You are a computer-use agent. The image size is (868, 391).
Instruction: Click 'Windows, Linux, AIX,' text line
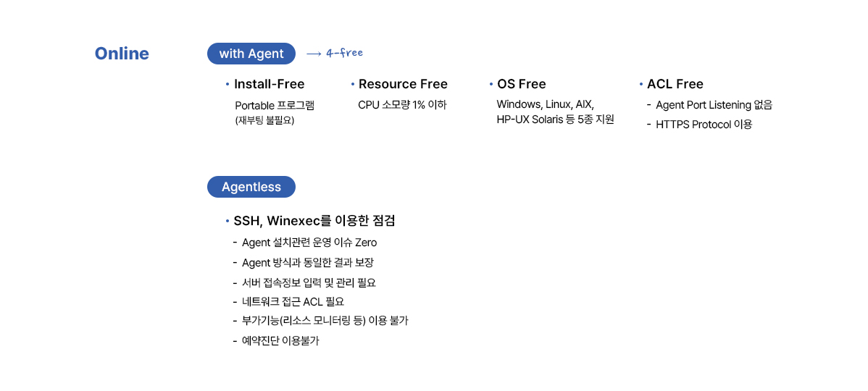click(546, 104)
